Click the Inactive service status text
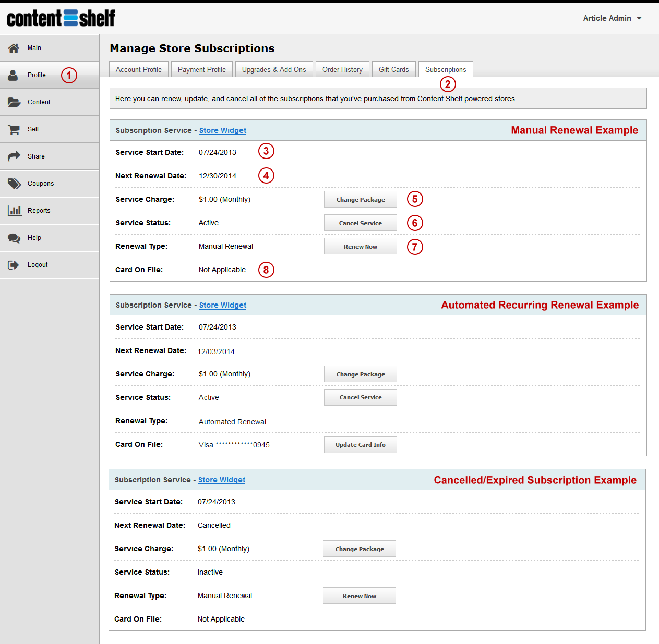Screen dimensions: 659x644 [x=210, y=572]
